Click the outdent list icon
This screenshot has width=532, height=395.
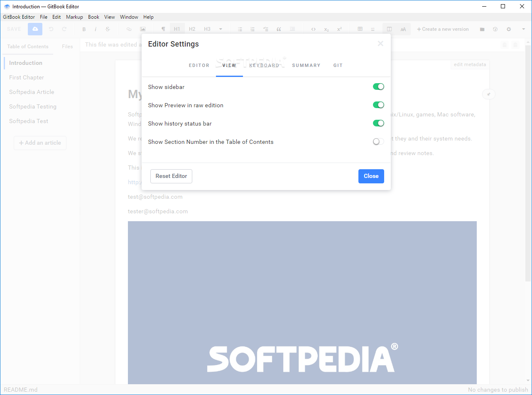pyautogui.click(x=292, y=29)
